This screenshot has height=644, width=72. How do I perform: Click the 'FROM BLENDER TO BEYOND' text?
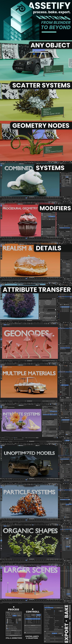[x=56, y=25]
